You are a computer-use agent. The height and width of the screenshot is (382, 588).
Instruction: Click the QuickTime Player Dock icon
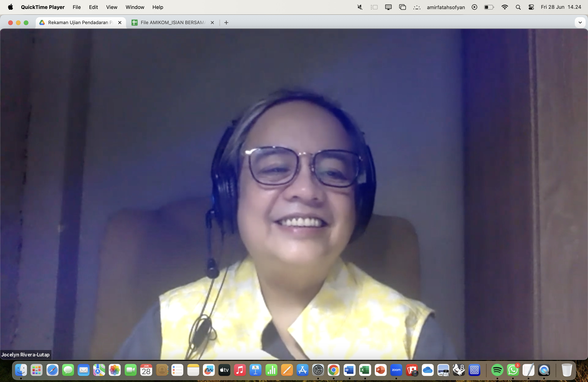(544, 370)
